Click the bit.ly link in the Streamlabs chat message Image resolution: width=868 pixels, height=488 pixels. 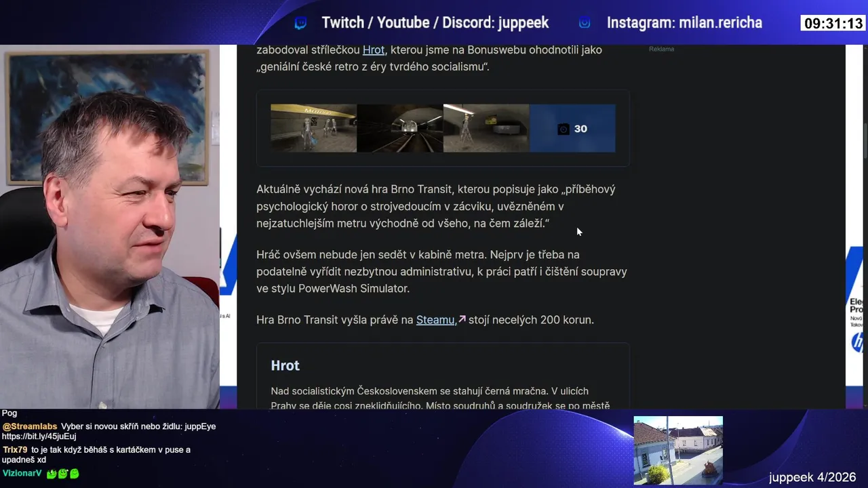click(39, 437)
